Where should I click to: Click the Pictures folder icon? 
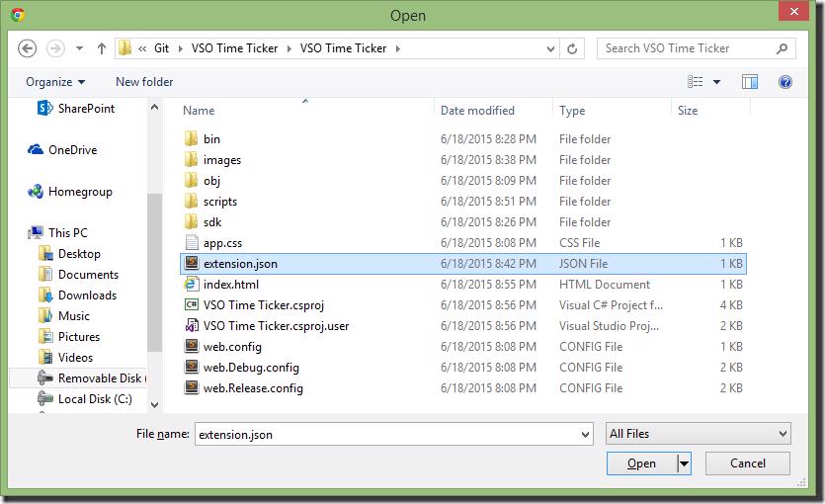[x=45, y=337]
